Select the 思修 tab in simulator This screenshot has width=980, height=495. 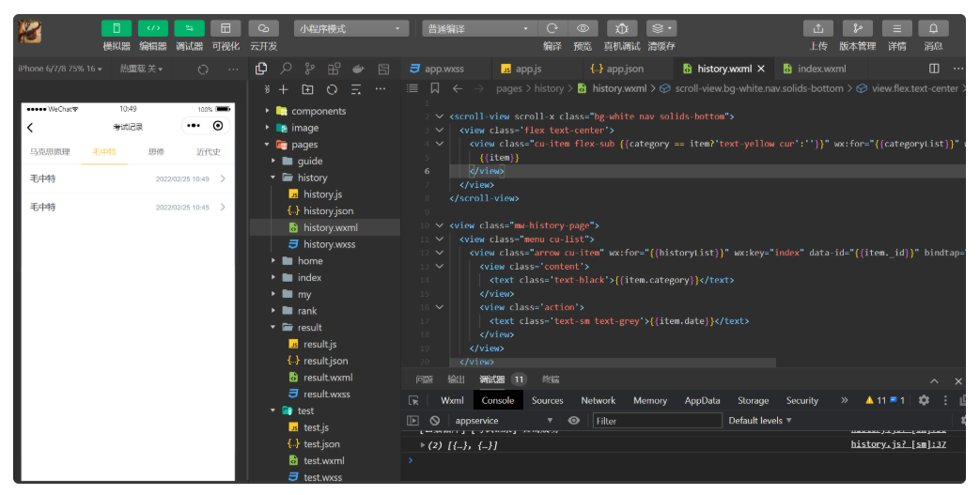point(156,152)
